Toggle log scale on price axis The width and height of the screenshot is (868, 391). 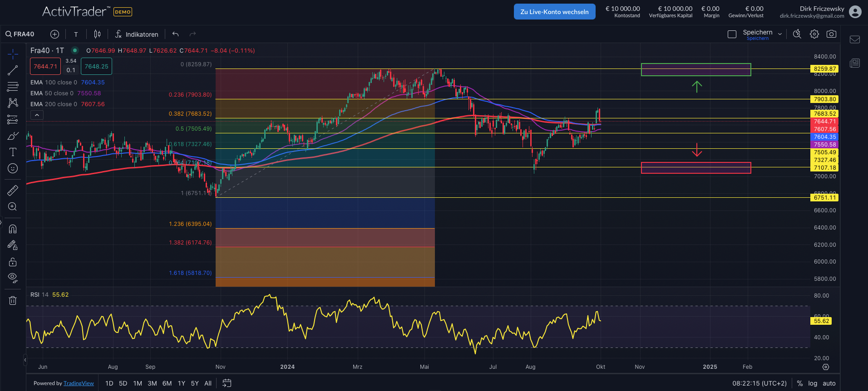(x=813, y=383)
